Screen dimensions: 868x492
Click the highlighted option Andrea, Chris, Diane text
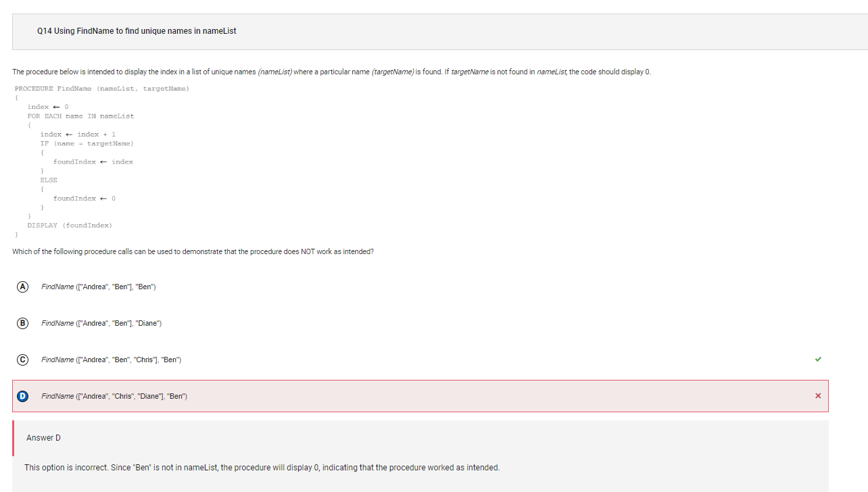tap(114, 396)
